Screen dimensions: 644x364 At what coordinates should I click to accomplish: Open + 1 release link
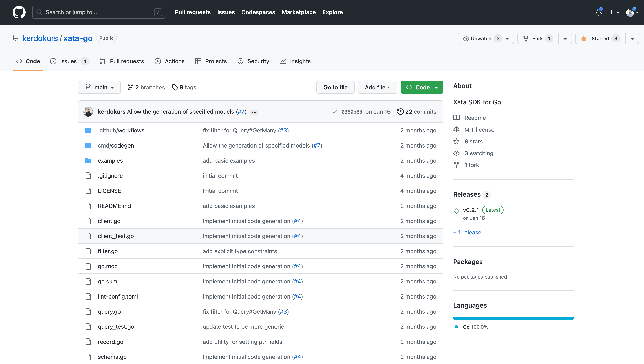click(467, 232)
